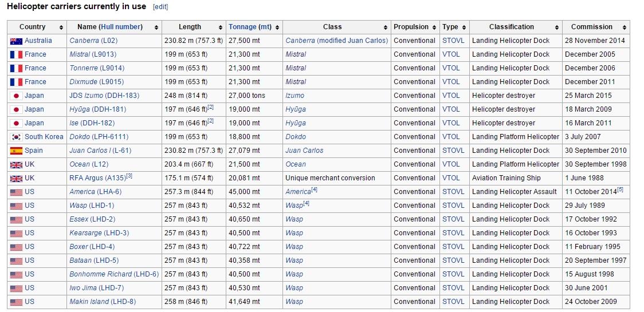644x312 pixels.
Task: Open the America class link
Action: point(298,192)
